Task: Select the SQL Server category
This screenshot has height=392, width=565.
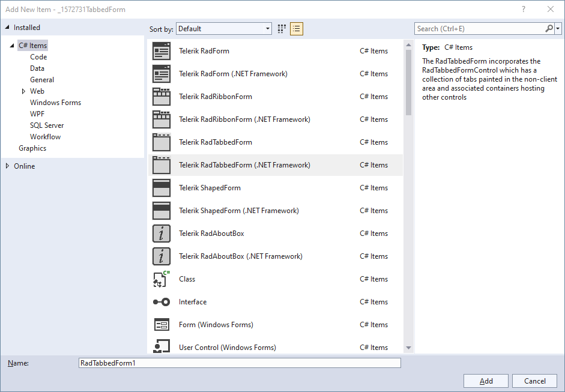Action: (47, 125)
